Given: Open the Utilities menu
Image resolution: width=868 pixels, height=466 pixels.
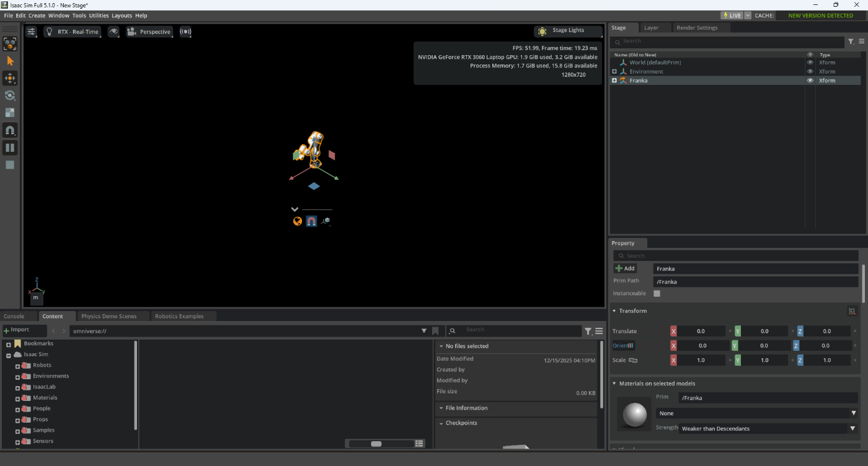Looking at the screenshot, I should [x=99, y=15].
